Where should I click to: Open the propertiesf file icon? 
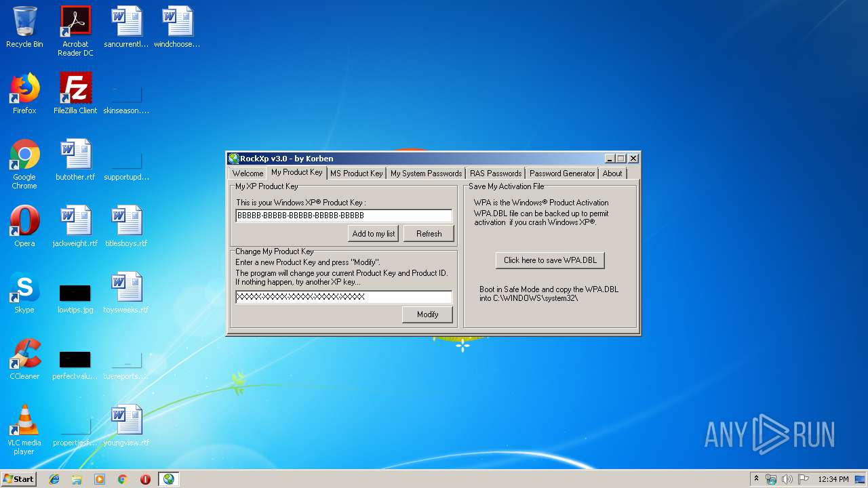point(75,431)
